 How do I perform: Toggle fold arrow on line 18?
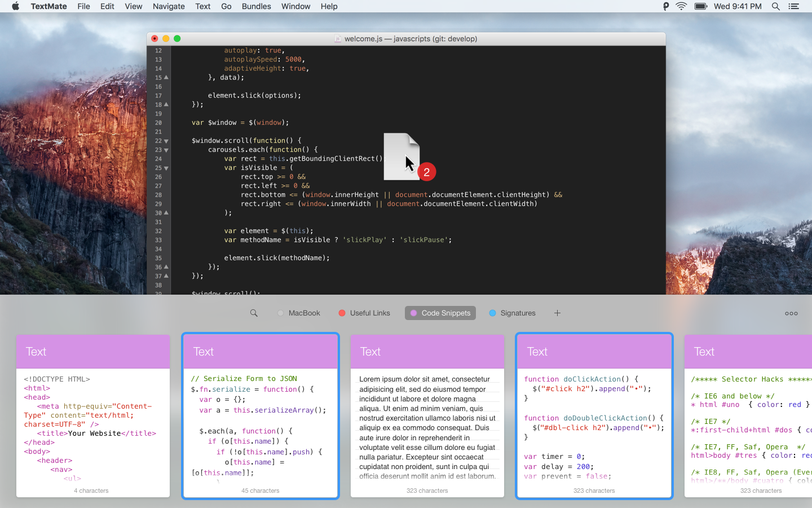[166, 104]
